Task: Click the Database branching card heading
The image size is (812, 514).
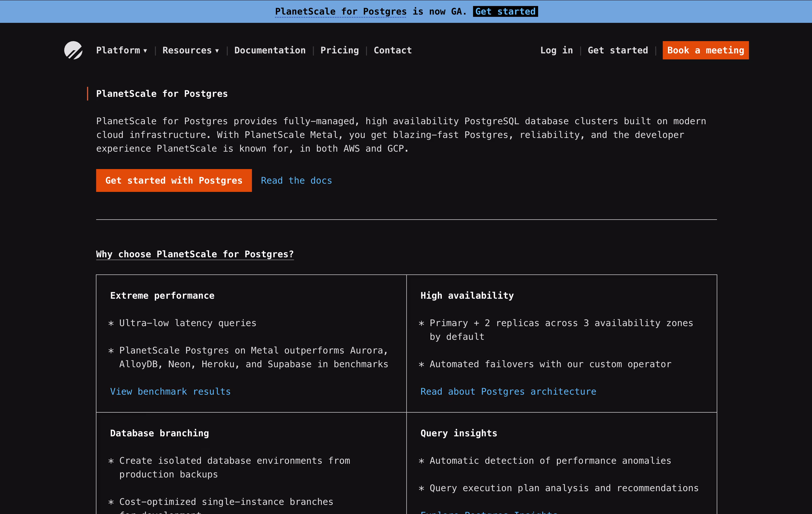Action: pyautogui.click(x=159, y=433)
